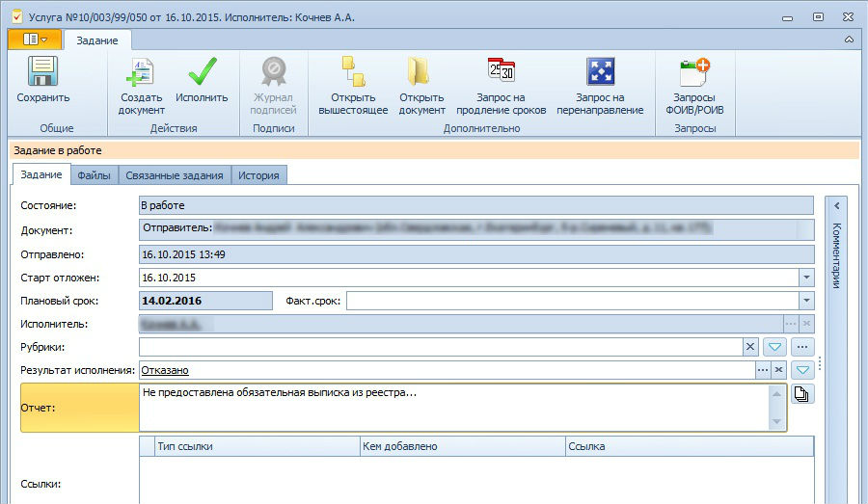Click the Ссылка column header
Viewport: 868px width, 504px height.
click(x=690, y=446)
